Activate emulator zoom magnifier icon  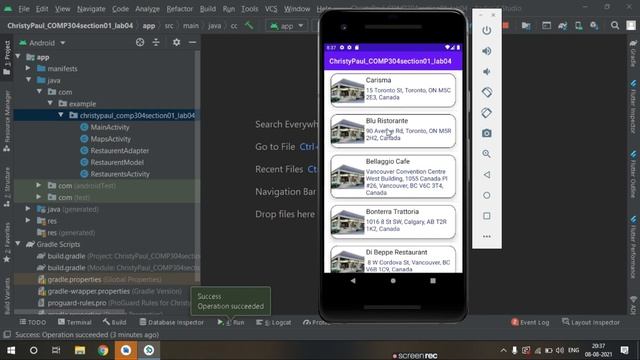pos(487,154)
